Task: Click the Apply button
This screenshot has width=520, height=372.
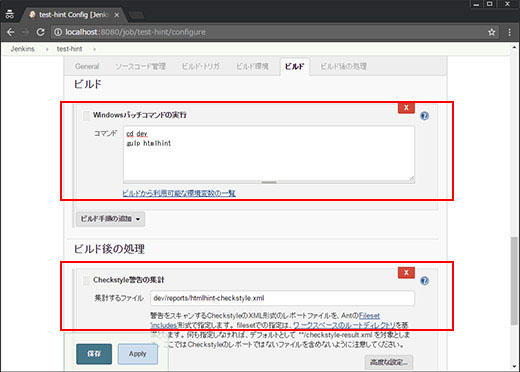Action: [x=138, y=354]
